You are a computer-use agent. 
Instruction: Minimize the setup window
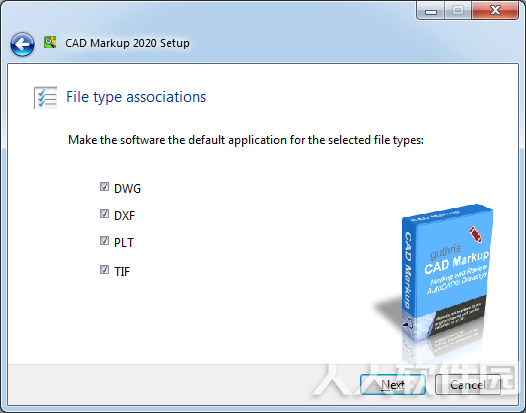click(x=431, y=11)
